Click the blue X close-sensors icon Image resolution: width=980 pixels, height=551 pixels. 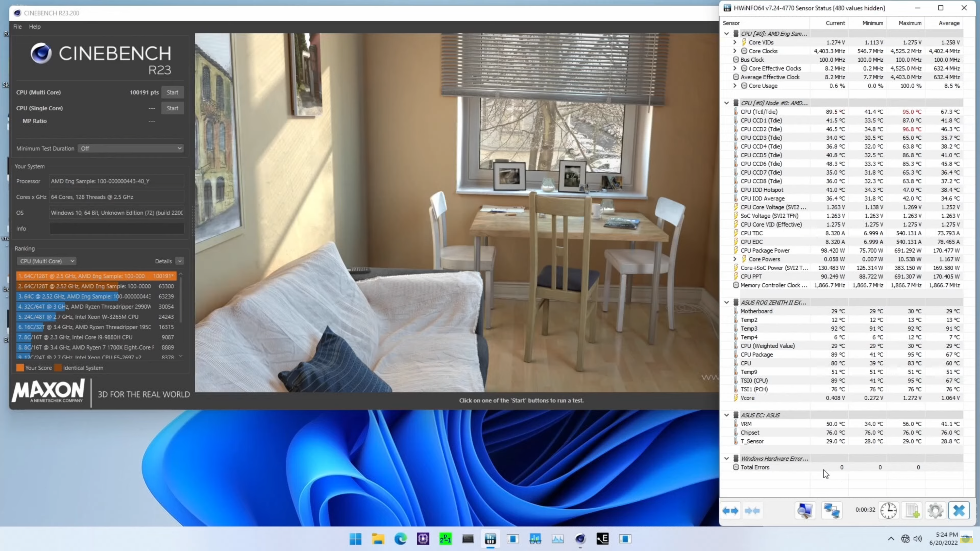[x=959, y=511]
